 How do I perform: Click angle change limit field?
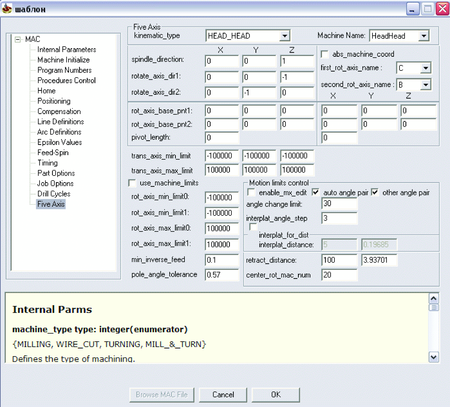339,203
